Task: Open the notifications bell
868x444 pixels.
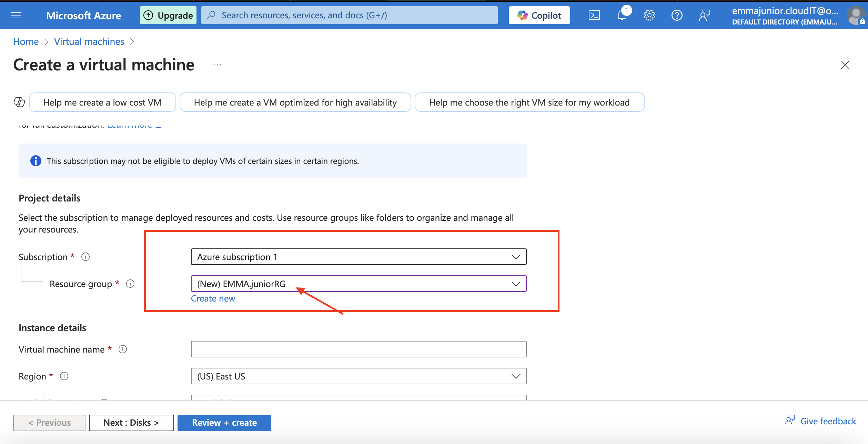Action: click(622, 15)
